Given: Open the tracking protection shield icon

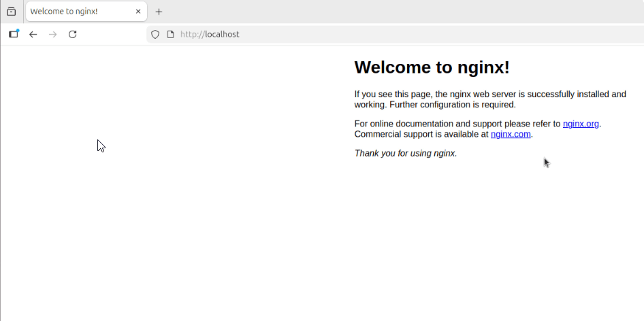Looking at the screenshot, I should pyautogui.click(x=155, y=34).
